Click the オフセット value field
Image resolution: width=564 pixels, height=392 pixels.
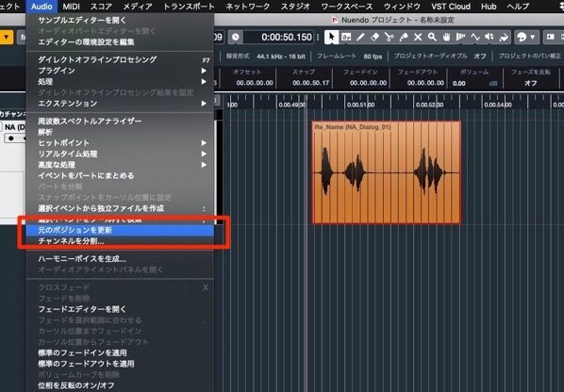(x=255, y=83)
